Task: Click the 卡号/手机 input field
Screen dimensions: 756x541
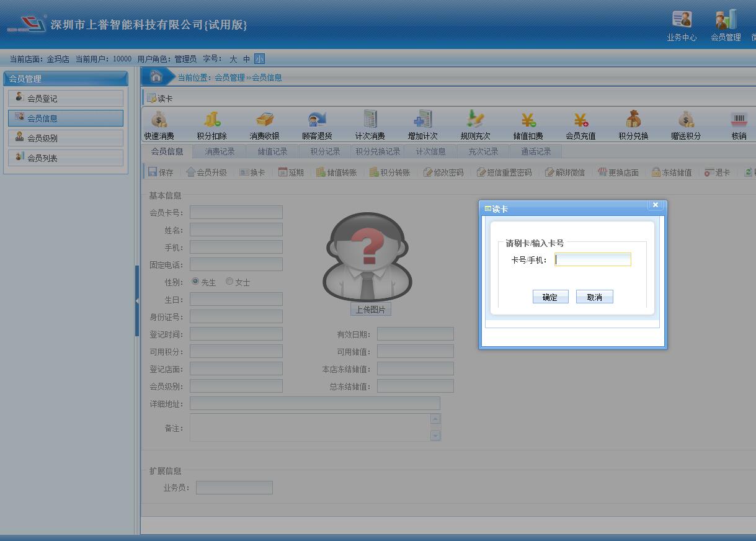Action: [x=592, y=260]
